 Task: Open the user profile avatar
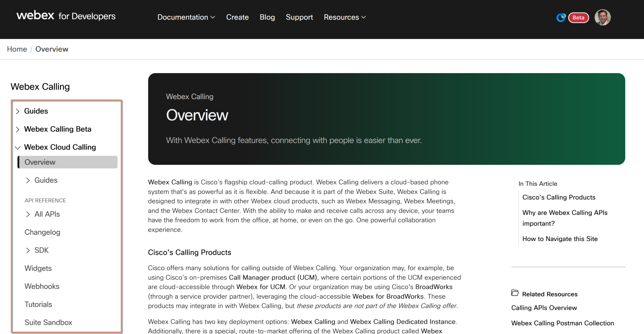(x=602, y=17)
